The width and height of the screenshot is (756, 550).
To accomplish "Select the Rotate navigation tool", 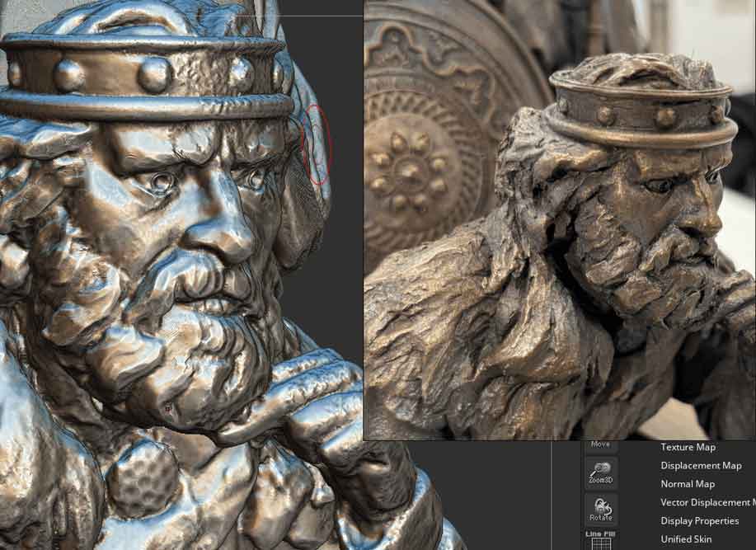I will pyautogui.click(x=601, y=510).
